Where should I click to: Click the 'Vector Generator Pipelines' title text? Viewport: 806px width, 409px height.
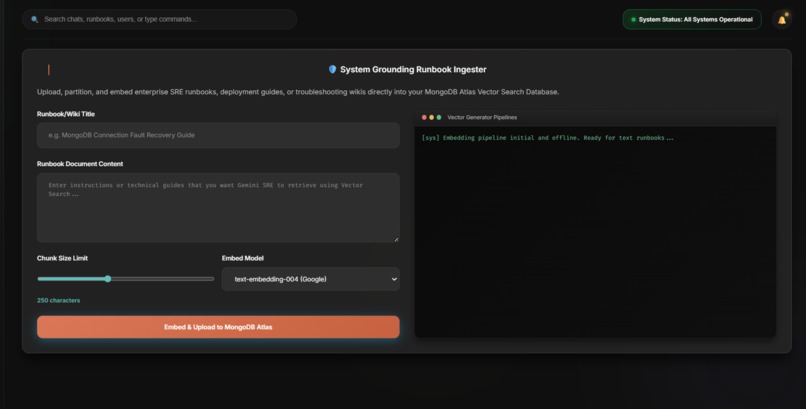482,117
